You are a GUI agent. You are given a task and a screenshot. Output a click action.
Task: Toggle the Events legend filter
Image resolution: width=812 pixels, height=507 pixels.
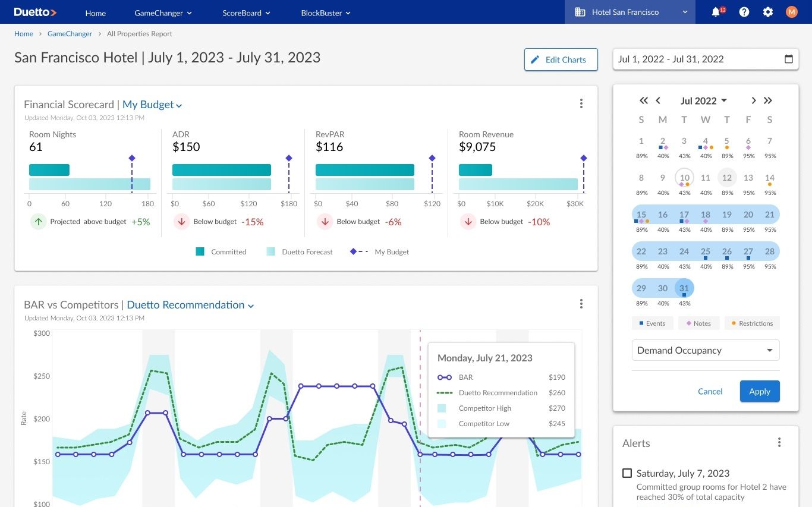652,323
